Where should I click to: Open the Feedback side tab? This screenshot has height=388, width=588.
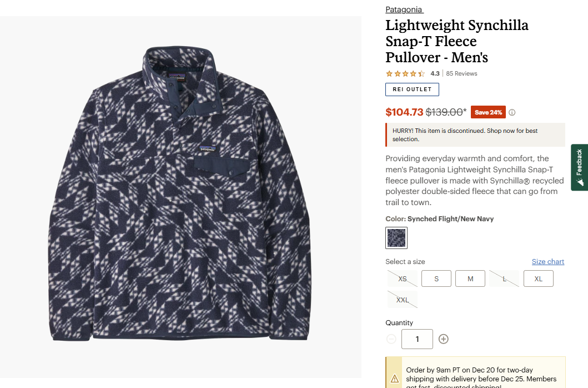[x=579, y=167]
